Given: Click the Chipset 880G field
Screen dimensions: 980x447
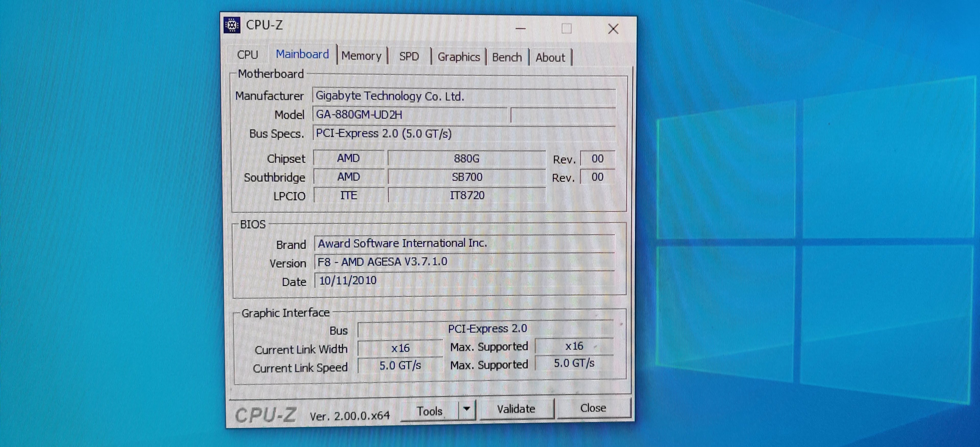Looking at the screenshot, I should pos(467,159).
